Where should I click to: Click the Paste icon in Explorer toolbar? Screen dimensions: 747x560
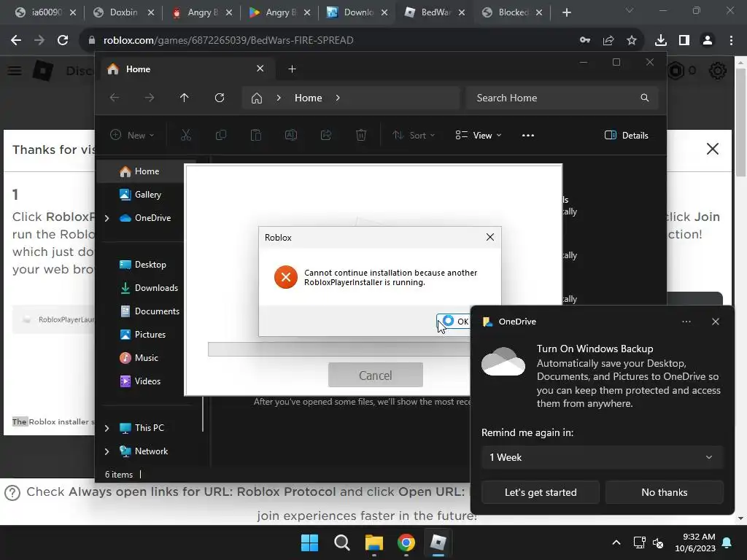(x=256, y=135)
